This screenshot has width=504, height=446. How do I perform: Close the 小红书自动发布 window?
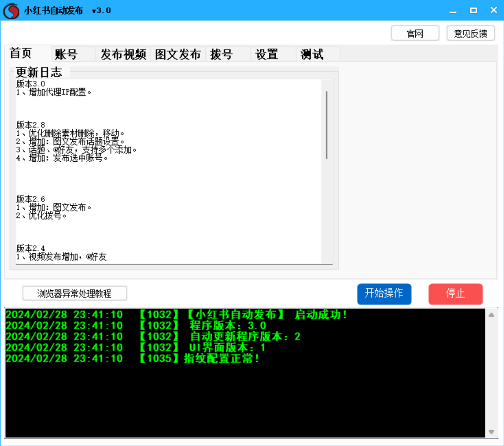pos(494,10)
